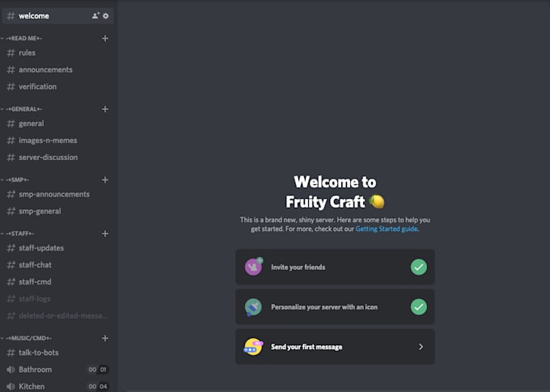
Task: Open create invite icon on welcome channel
Action: pos(95,16)
